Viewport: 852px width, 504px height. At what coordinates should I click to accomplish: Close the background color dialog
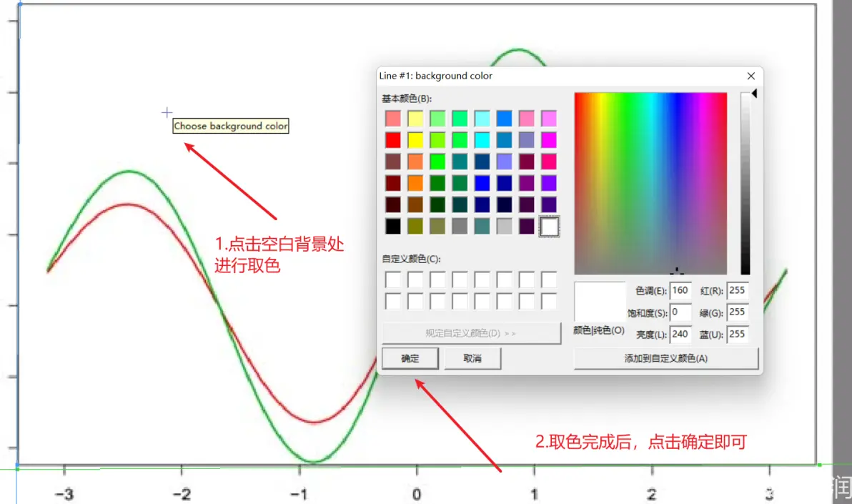(x=751, y=76)
